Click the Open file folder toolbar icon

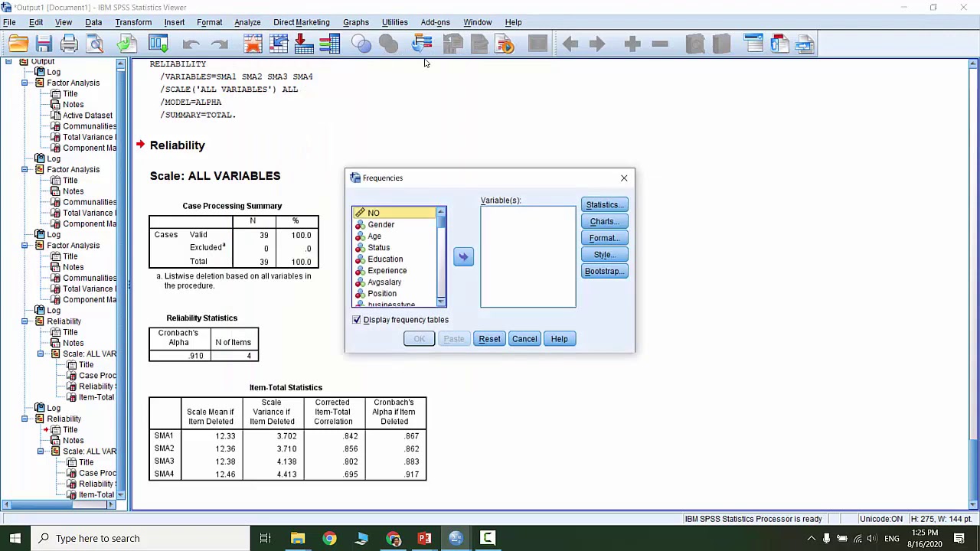(18, 44)
